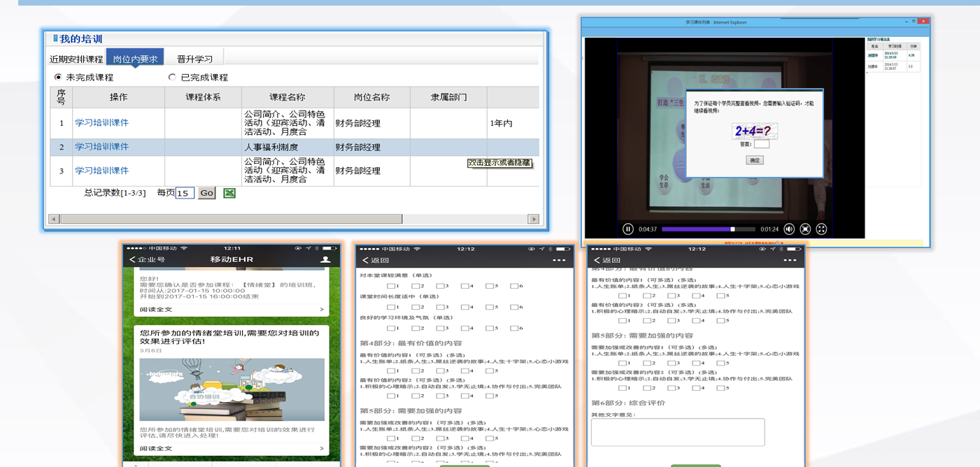
Task: Expand 阅读全文 under the course confirmation message
Action: 231,309
